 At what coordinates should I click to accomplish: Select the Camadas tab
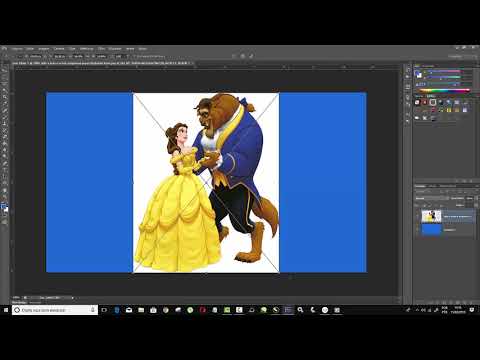click(420, 186)
